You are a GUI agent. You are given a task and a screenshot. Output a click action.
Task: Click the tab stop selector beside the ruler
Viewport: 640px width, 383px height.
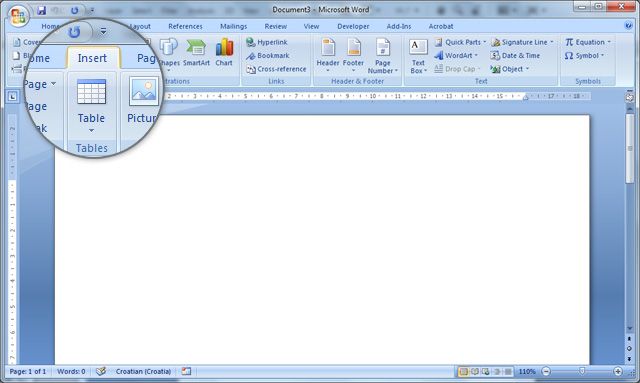point(13,97)
